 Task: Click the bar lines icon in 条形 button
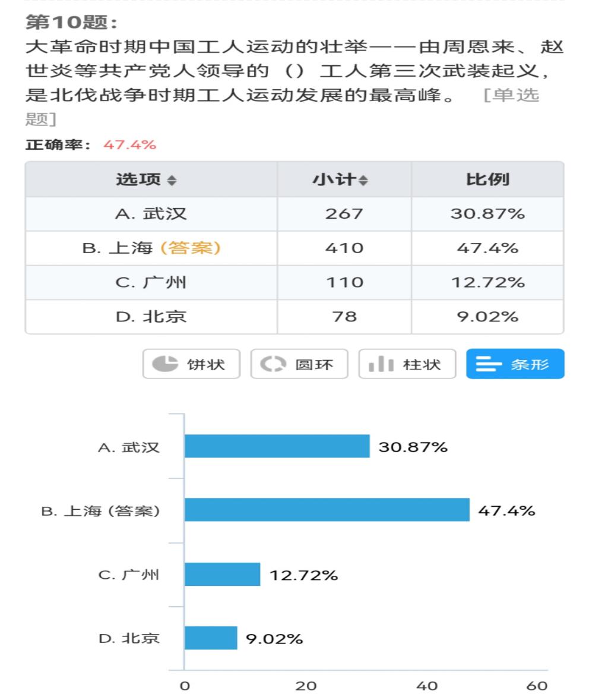click(x=489, y=364)
